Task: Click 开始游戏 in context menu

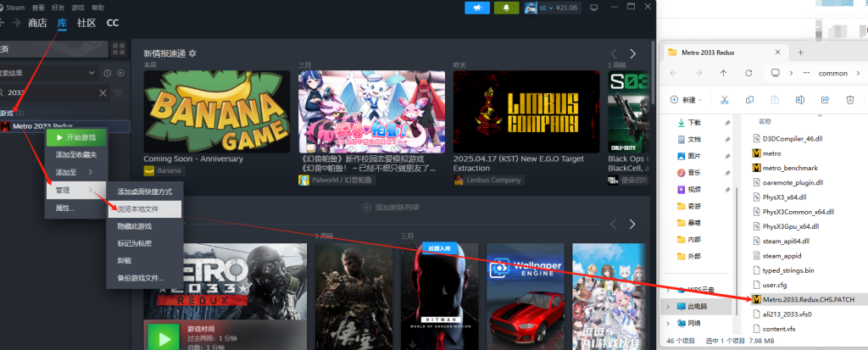Action: tap(75, 137)
